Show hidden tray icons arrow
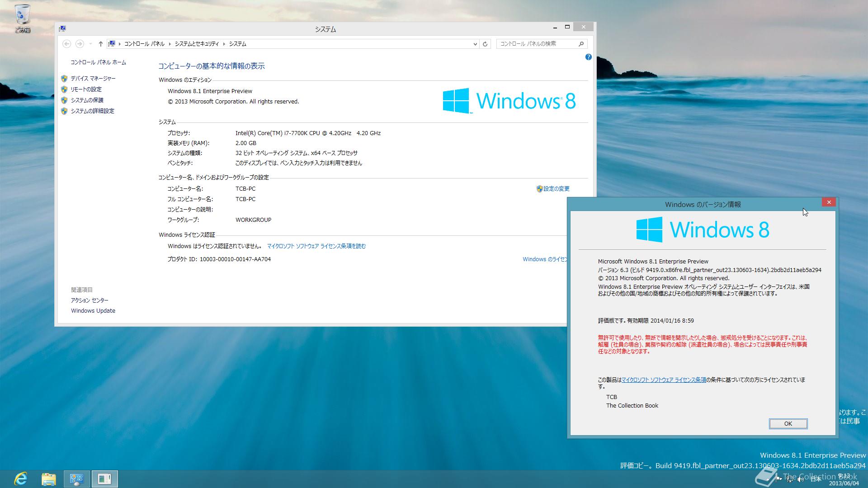Screen dimensions: 868x488 pyautogui.click(x=768, y=479)
